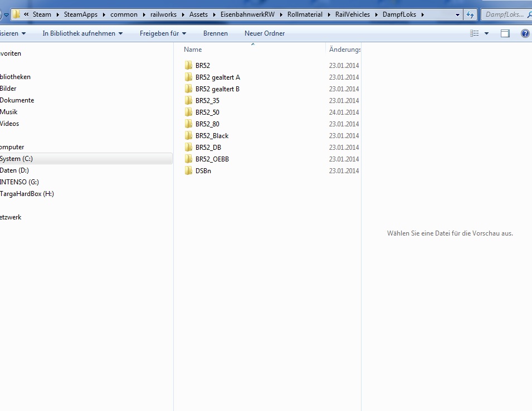Expand subfolders arrow after Assets
532x411 pixels.
pos(214,14)
